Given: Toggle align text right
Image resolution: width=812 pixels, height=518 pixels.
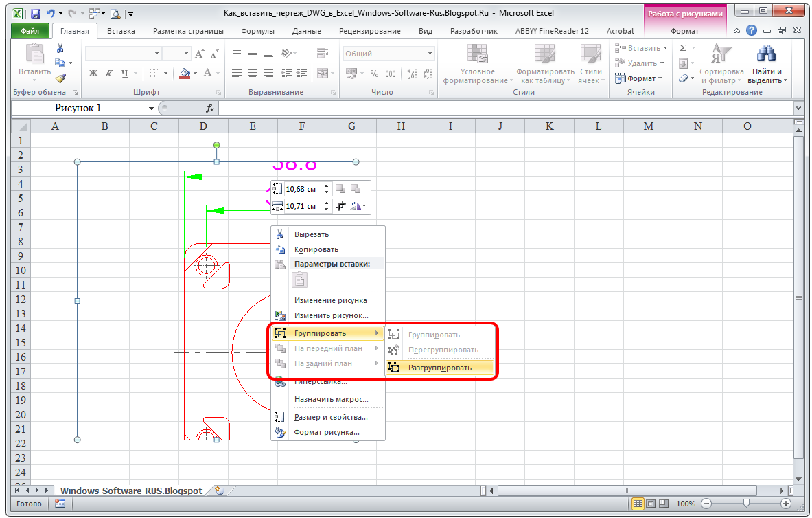Looking at the screenshot, I should click(268, 73).
